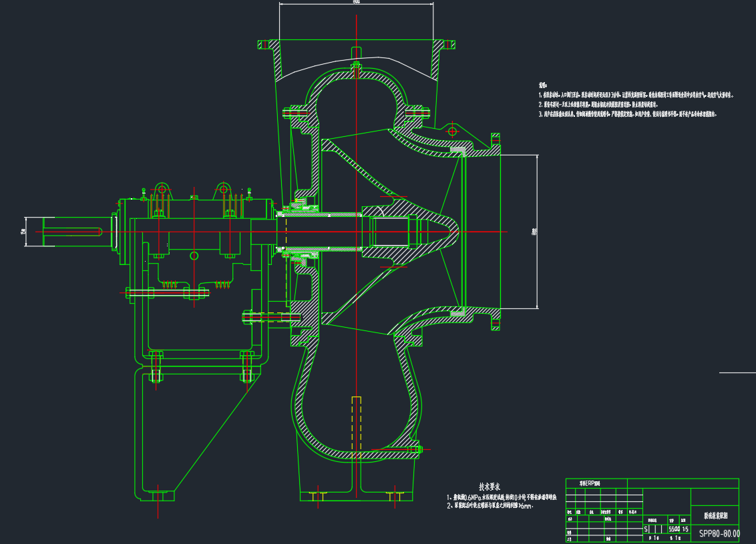The width and height of the screenshot is (756, 544).
Task: Select the 技术要求 heading text
Action: (x=494, y=487)
